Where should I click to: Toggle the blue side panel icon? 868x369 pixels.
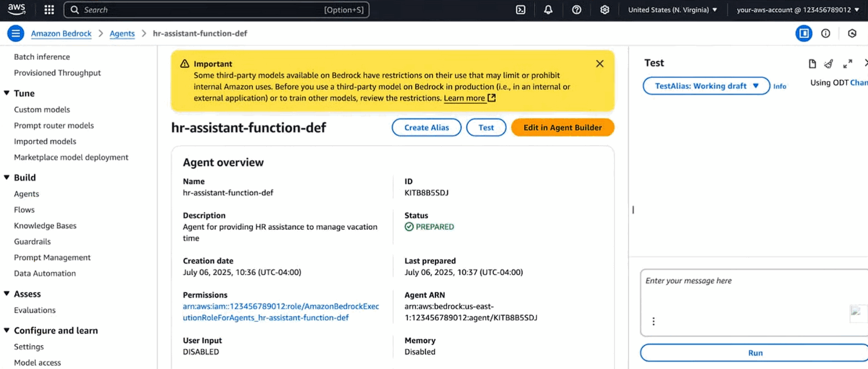pos(804,34)
